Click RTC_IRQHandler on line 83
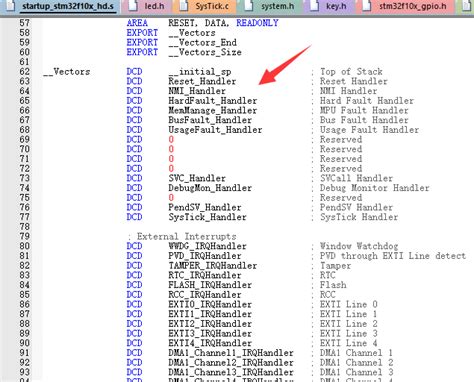Image resolution: width=474 pixels, height=382 pixels. click(205, 275)
